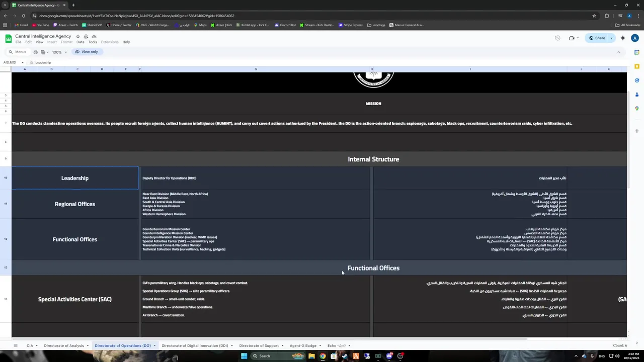Select the MISSION heading cell

pyautogui.click(x=373, y=104)
